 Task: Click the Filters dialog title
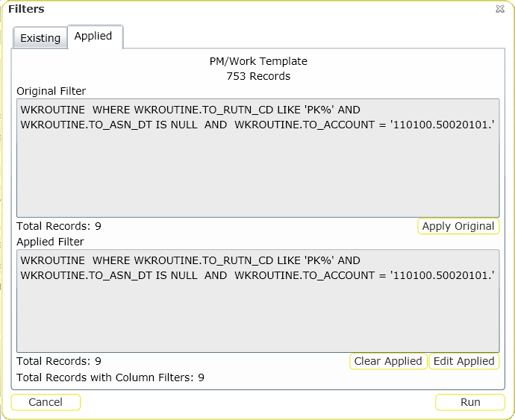(26, 10)
